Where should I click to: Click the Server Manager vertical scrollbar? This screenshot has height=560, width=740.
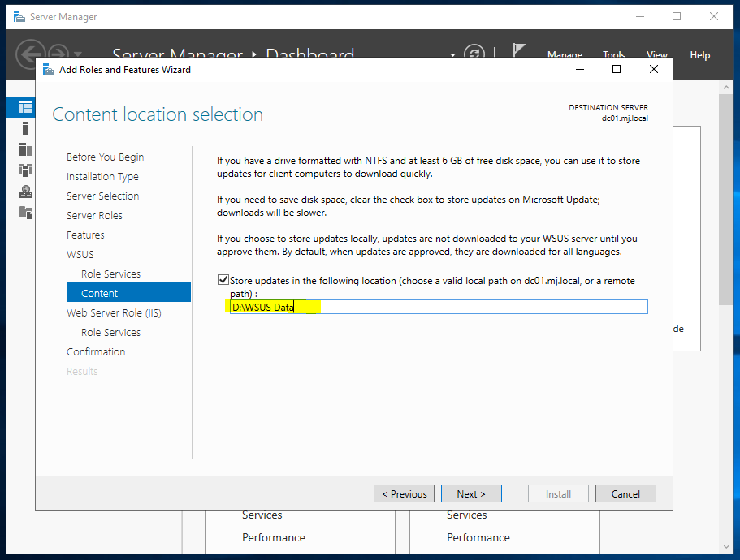726,200
